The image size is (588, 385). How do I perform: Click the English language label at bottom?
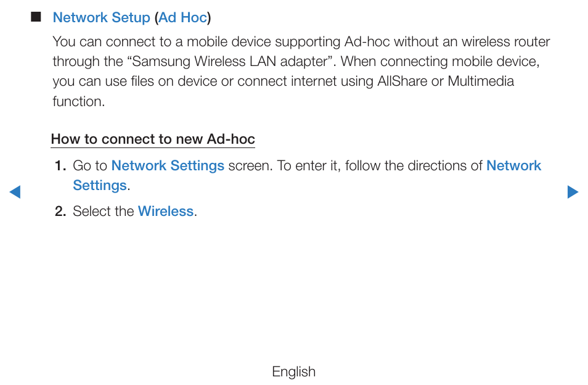tap(293, 372)
